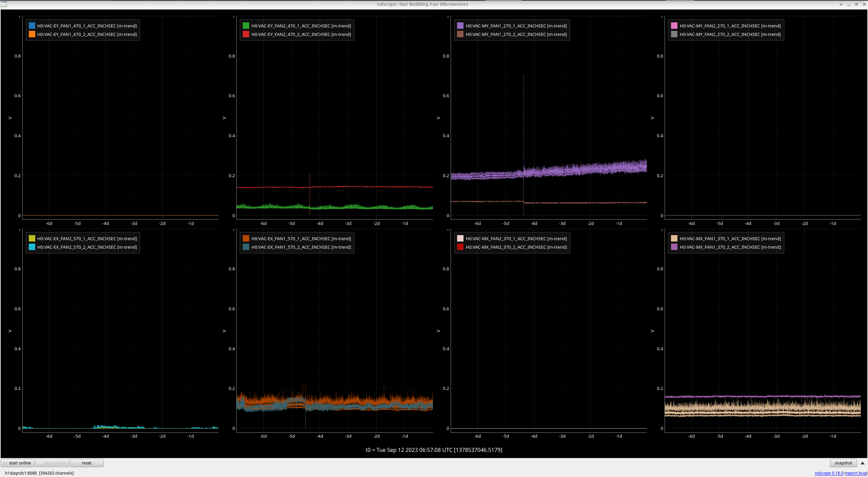Click the ndscope window title text
868x477 pixels.
click(x=422, y=4)
